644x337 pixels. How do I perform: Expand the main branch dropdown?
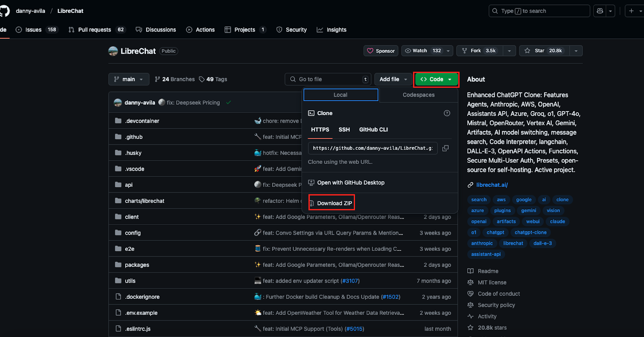tap(129, 79)
